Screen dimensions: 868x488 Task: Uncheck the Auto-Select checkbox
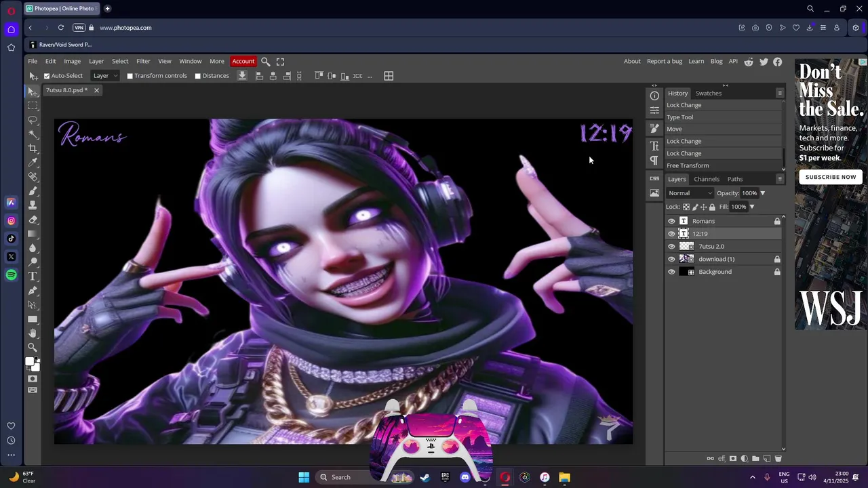coord(47,76)
